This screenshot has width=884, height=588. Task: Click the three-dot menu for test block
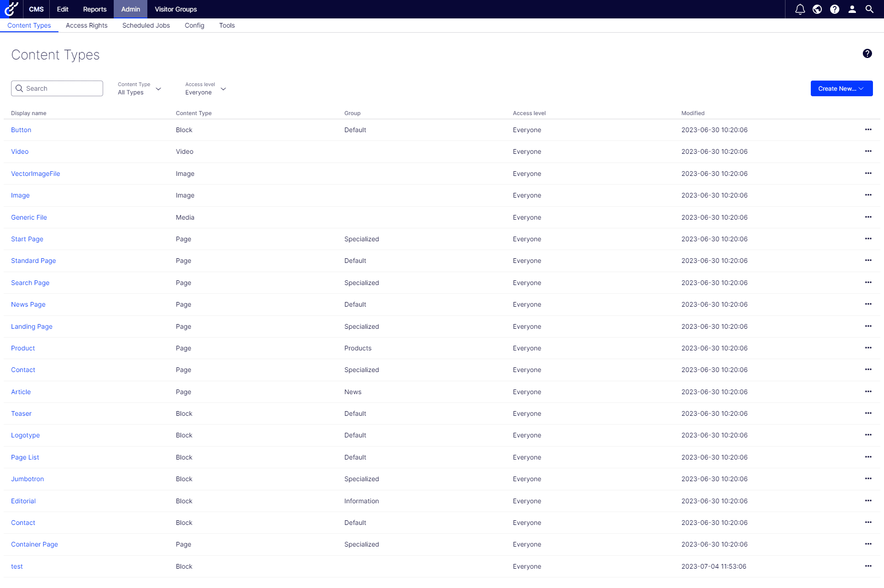tap(868, 566)
